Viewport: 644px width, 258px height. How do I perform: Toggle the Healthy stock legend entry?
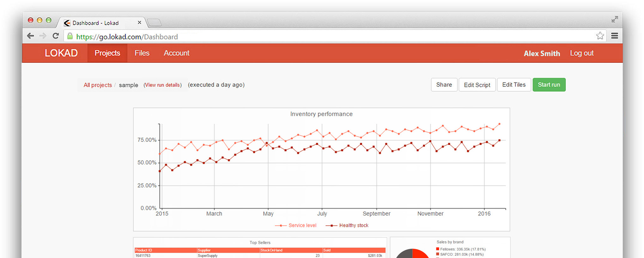[x=347, y=225]
